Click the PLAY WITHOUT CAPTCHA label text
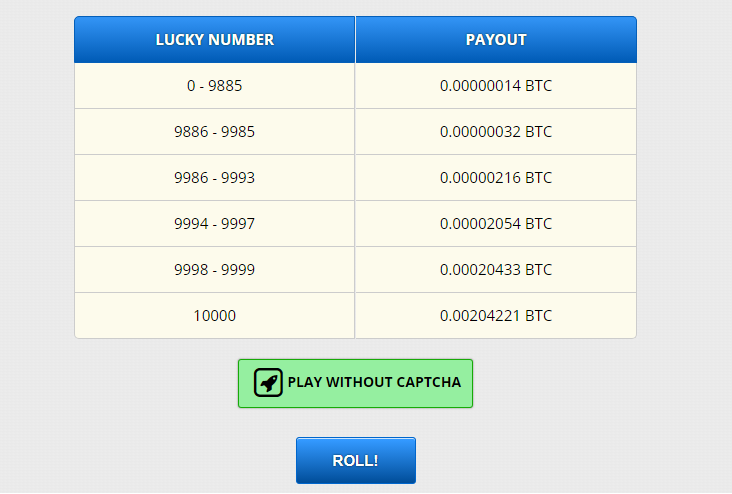 [x=374, y=382]
